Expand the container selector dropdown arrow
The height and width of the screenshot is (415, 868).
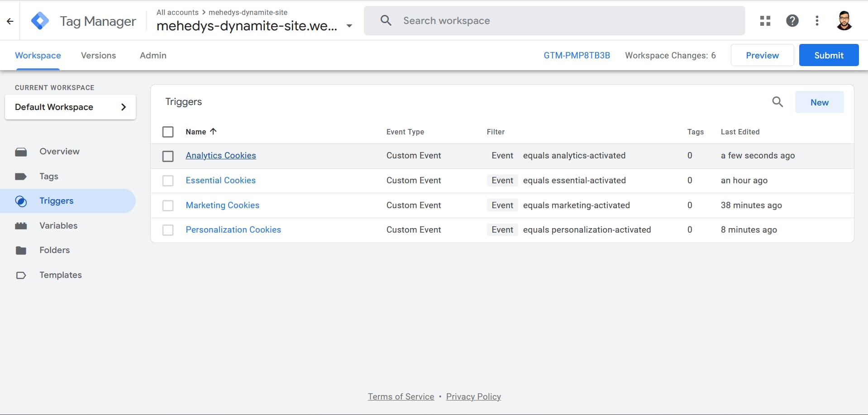(349, 26)
